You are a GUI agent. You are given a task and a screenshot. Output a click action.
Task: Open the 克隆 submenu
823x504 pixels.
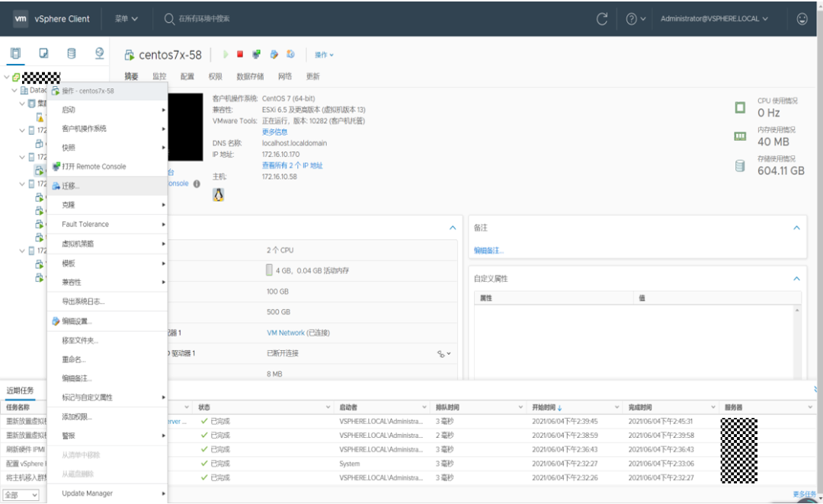coord(107,205)
